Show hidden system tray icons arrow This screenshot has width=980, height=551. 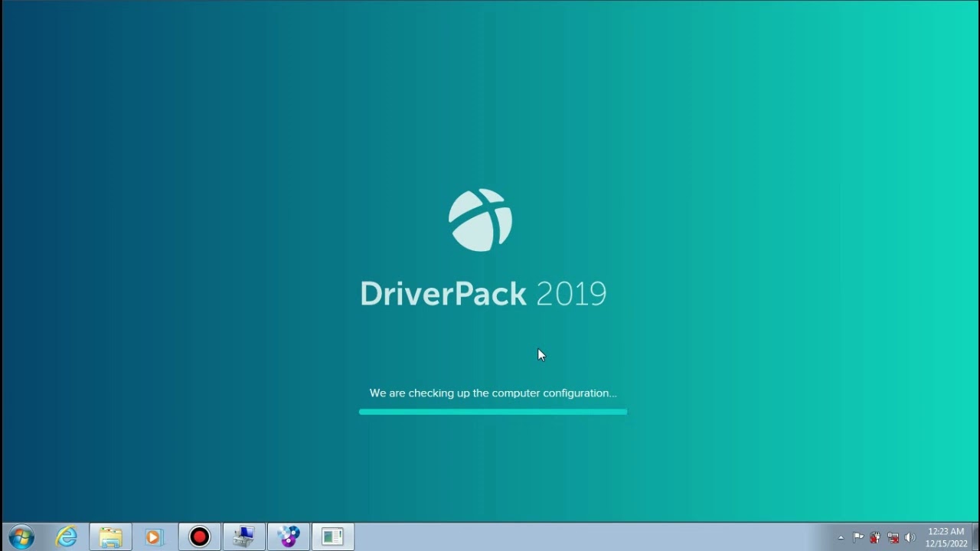(841, 537)
